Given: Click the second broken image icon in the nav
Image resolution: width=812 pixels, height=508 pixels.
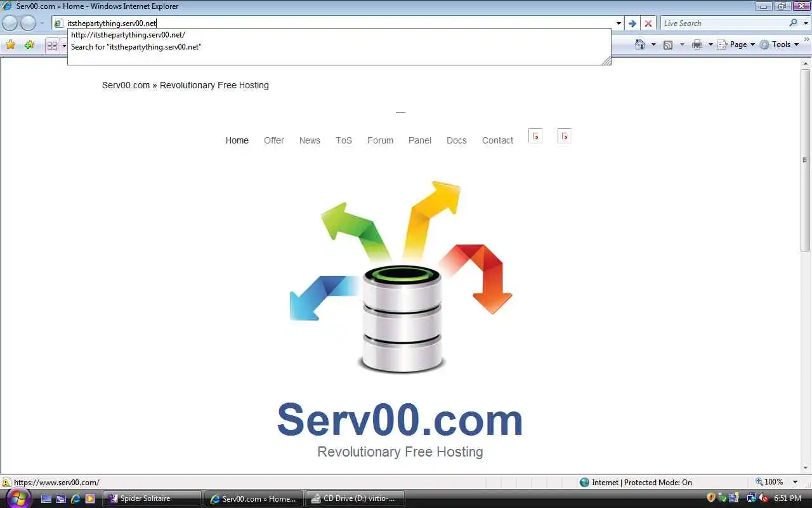Looking at the screenshot, I should [x=565, y=136].
